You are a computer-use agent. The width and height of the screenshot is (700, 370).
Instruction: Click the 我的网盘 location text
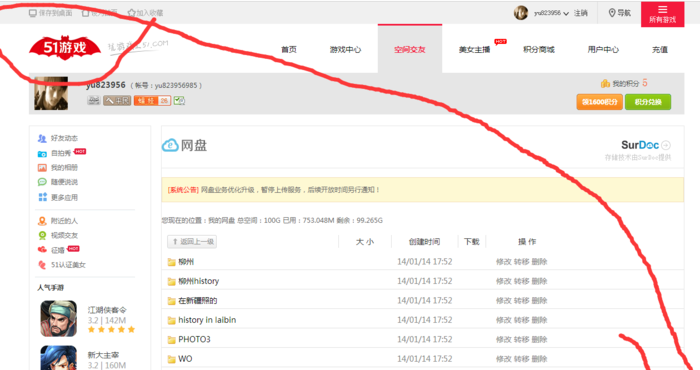[221, 220]
